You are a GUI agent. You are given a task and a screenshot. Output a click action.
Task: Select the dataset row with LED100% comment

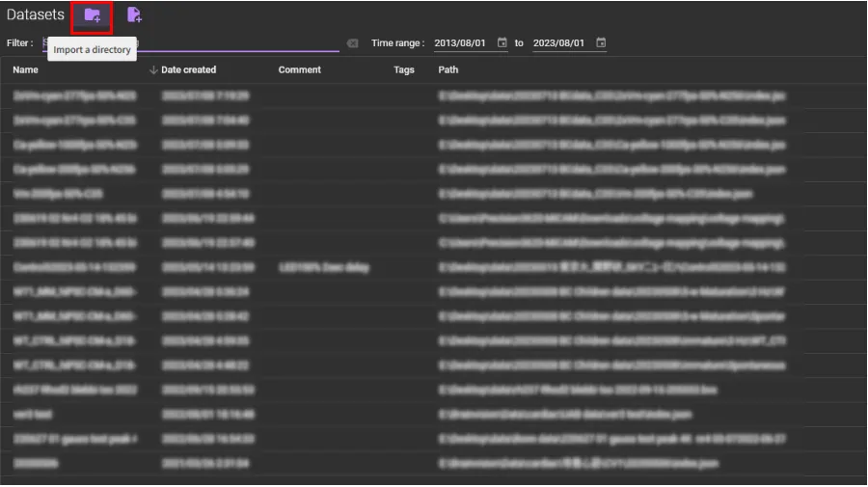[386, 267]
